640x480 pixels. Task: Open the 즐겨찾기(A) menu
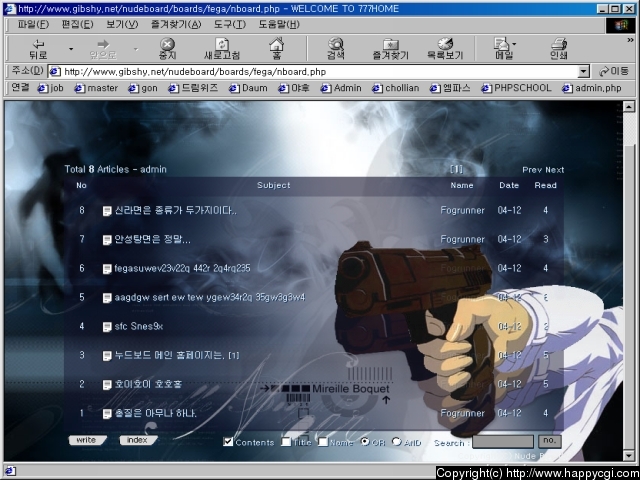coord(176,24)
